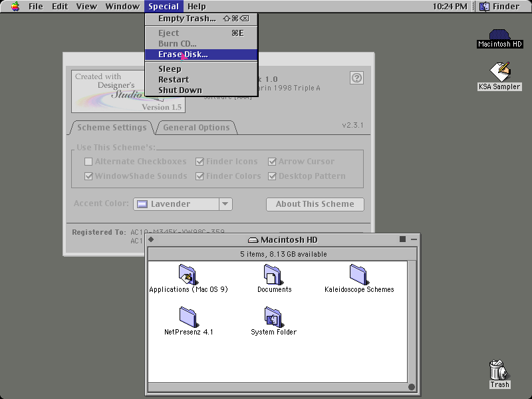Open the Macintosh HD desktop disk icon
The width and height of the screenshot is (532, 399).
(x=499, y=35)
